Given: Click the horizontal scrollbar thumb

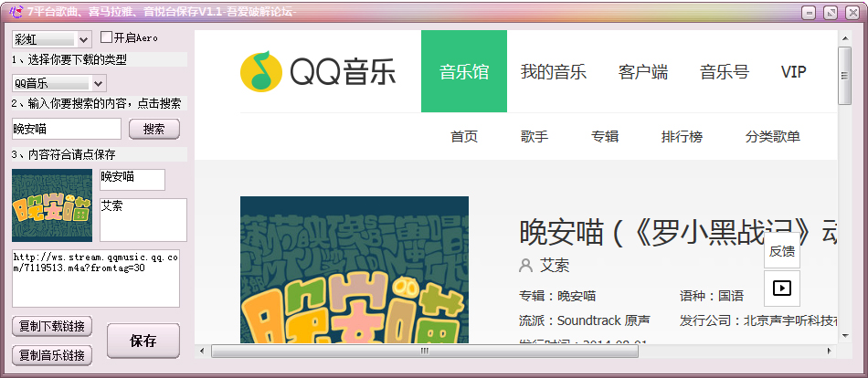Looking at the screenshot, I should (x=425, y=351).
